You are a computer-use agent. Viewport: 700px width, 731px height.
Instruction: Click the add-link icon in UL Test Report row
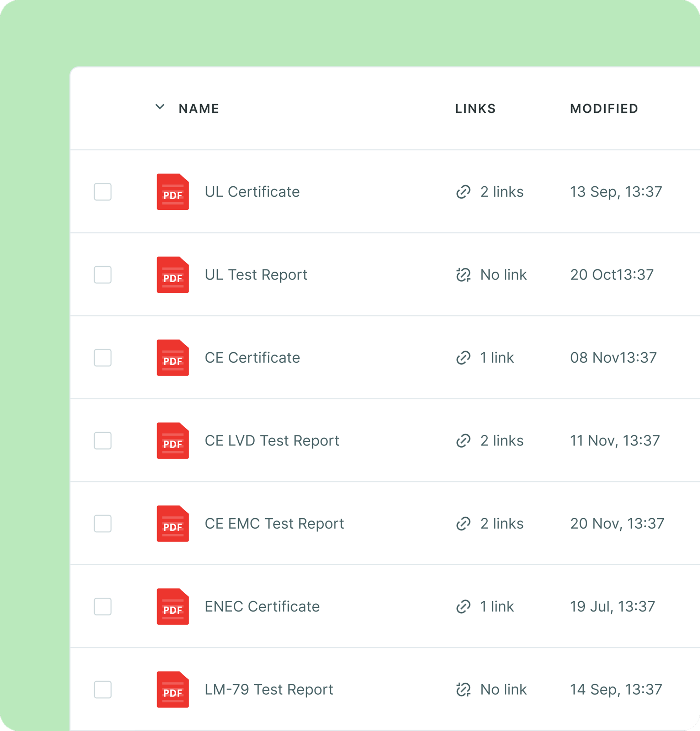point(463,275)
